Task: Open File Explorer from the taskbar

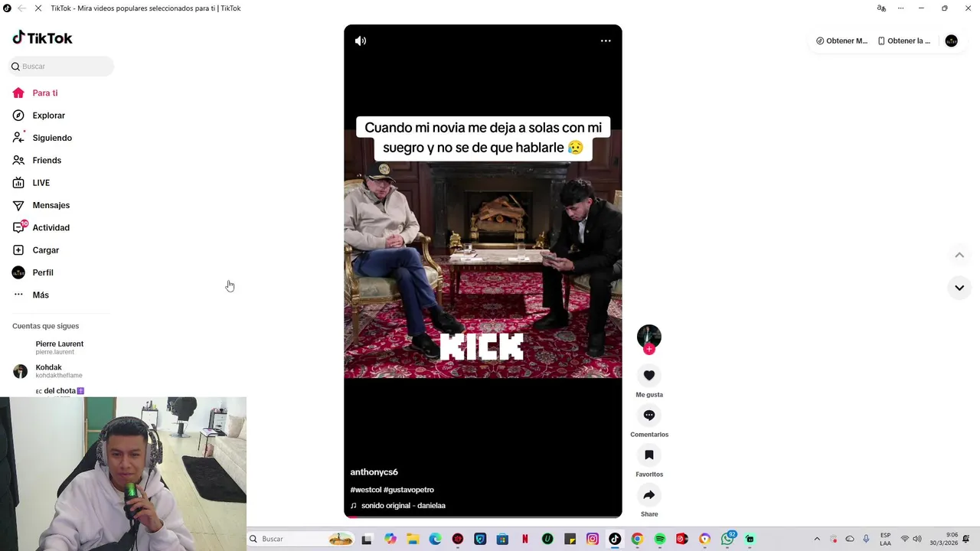Action: 413,540
